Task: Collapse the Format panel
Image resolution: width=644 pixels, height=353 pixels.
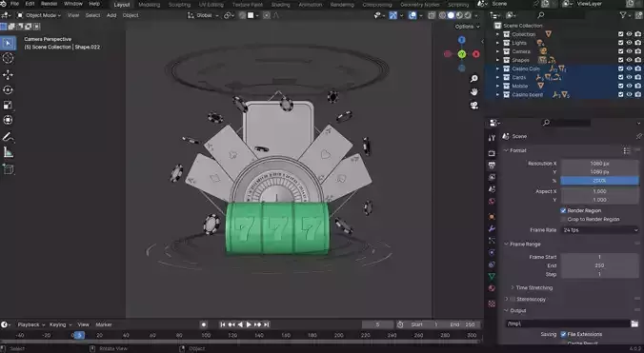Action: pyautogui.click(x=507, y=150)
